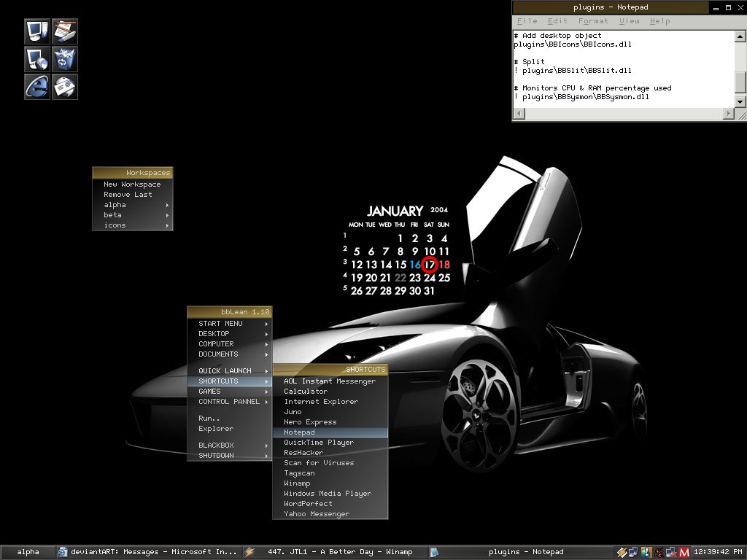Click the globe with exclamation tray icon
The height and width of the screenshot is (560, 747).
click(646, 552)
